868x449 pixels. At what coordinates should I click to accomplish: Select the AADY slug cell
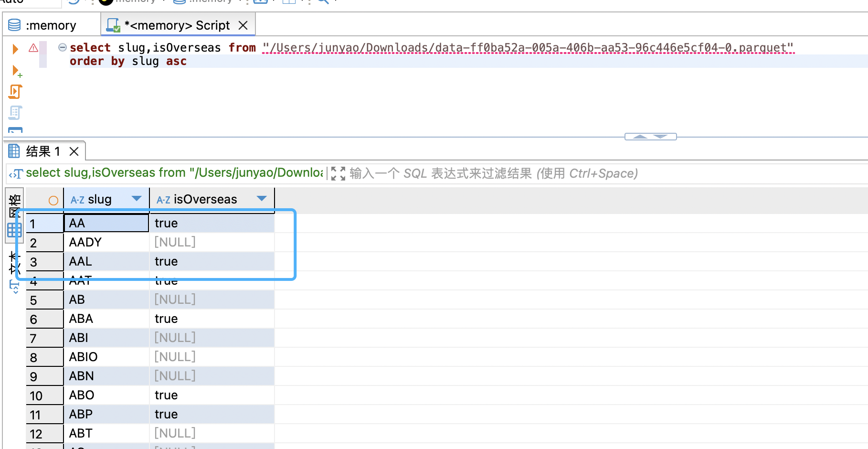click(106, 242)
